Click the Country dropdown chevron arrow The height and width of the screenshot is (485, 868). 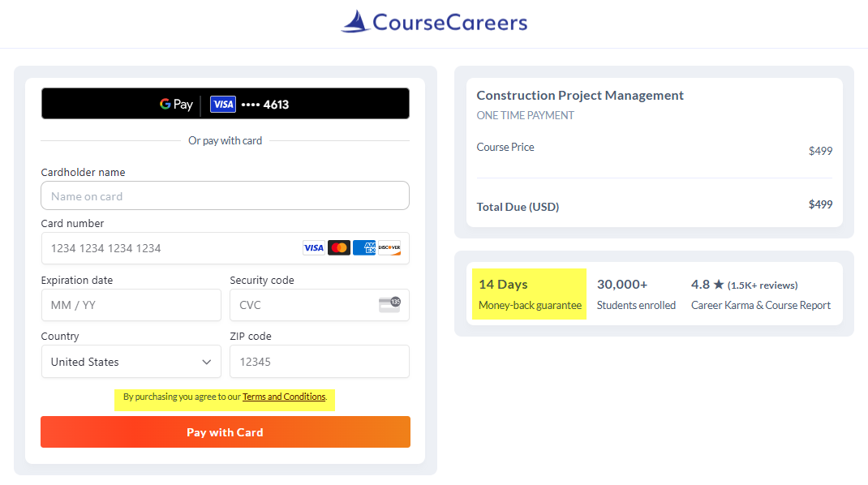(x=206, y=362)
